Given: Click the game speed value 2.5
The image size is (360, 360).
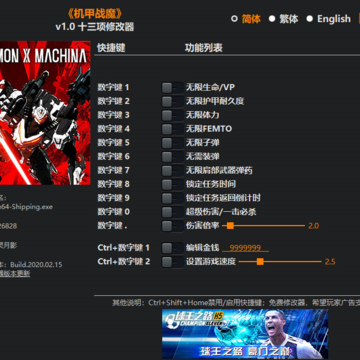Looking at the screenshot, I should click(x=330, y=262).
